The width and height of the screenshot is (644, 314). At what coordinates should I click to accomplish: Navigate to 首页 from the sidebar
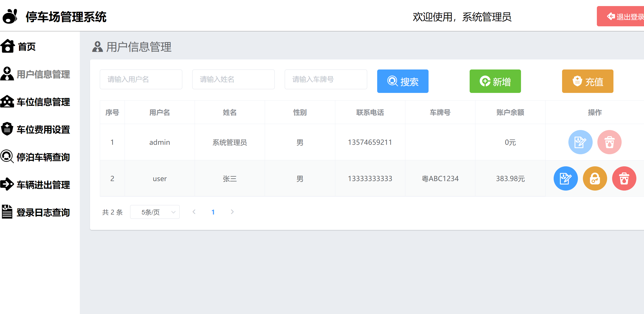[x=26, y=47]
